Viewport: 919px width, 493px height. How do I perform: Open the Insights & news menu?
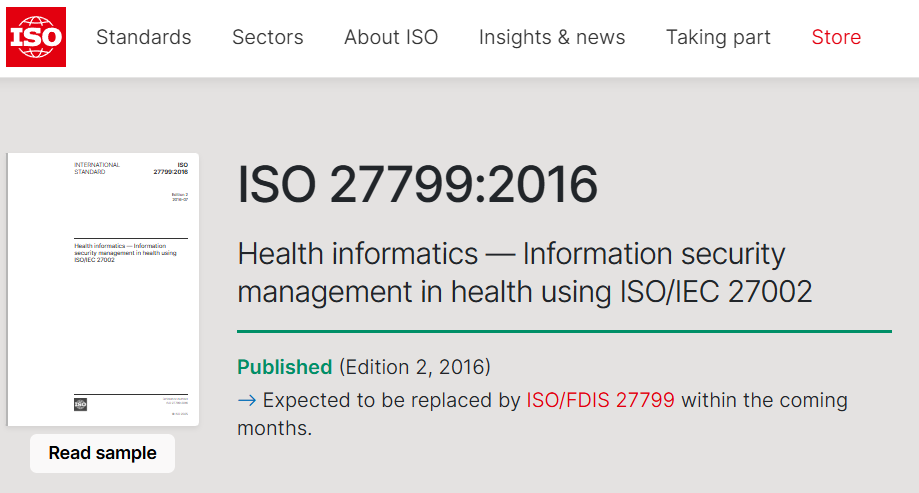point(552,37)
